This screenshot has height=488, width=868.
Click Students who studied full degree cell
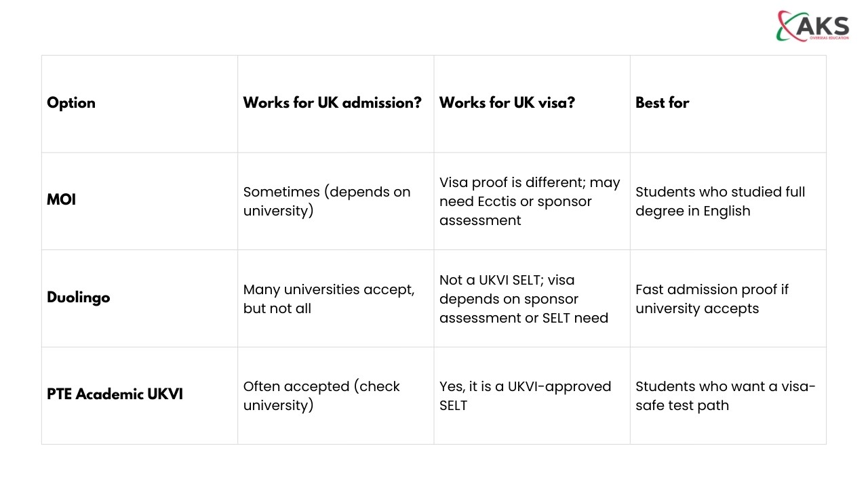tap(720, 201)
